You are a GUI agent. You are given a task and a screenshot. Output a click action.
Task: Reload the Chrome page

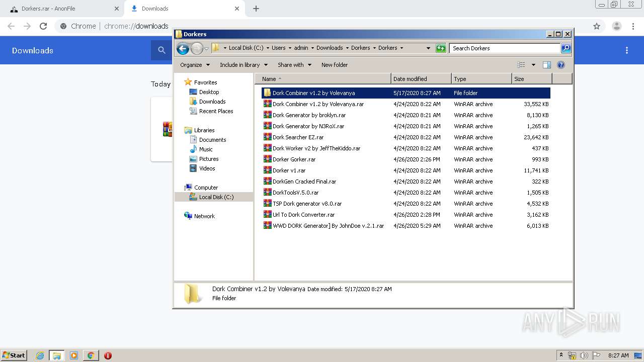click(x=43, y=26)
